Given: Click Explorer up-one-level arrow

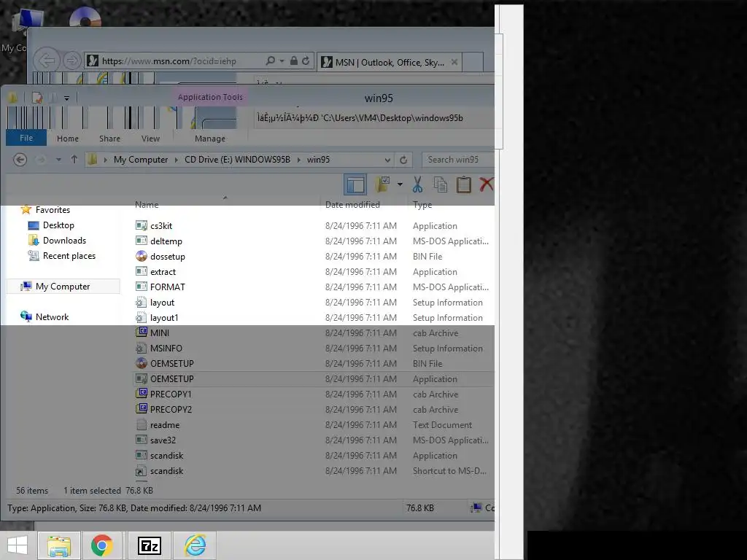Looking at the screenshot, I should click(x=74, y=160).
